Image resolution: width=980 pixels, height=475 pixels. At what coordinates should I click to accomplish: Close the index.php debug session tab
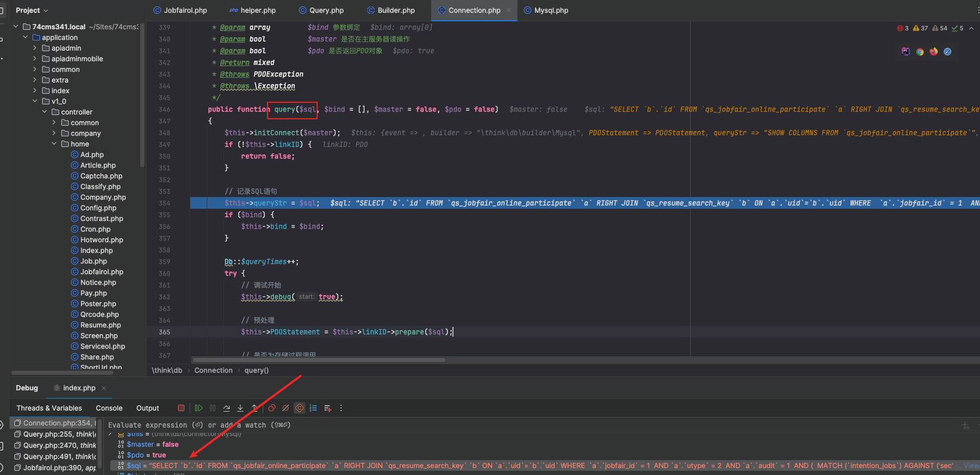tap(104, 388)
